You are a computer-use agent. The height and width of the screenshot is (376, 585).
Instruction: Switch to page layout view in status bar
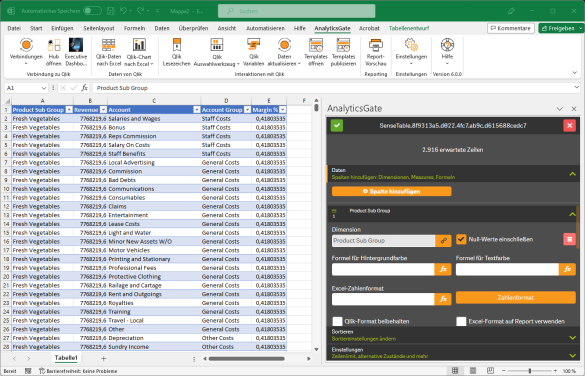473,370
